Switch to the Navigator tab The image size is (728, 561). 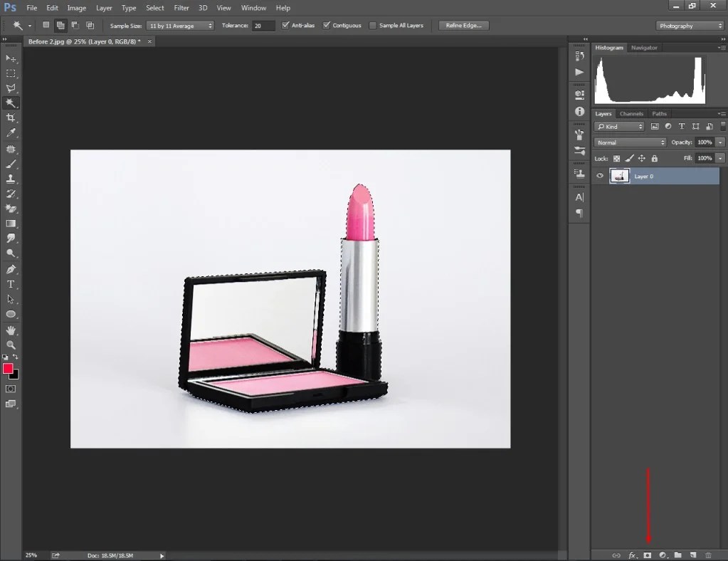click(644, 48)
